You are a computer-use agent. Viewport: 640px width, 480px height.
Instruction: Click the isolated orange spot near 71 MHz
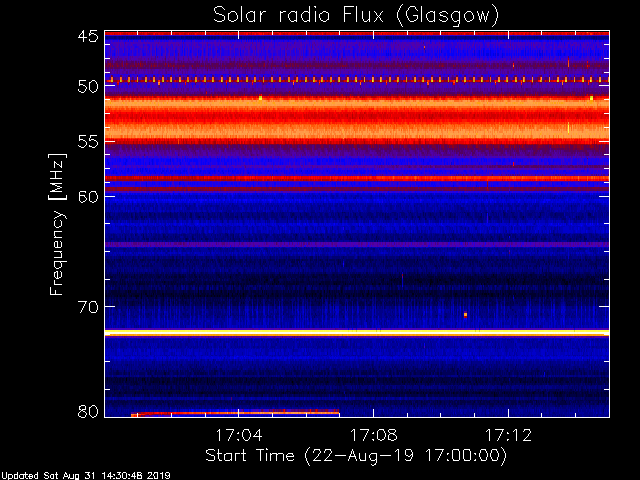[x=465, y=315]
